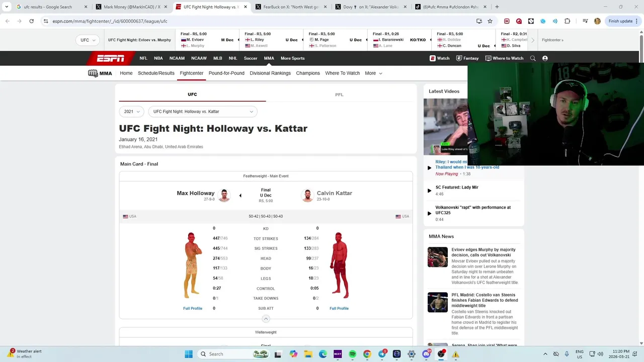Screen dimensions: 644x362
Task: Switch to the ufc results Google Search tab
Action: [52, 7]
